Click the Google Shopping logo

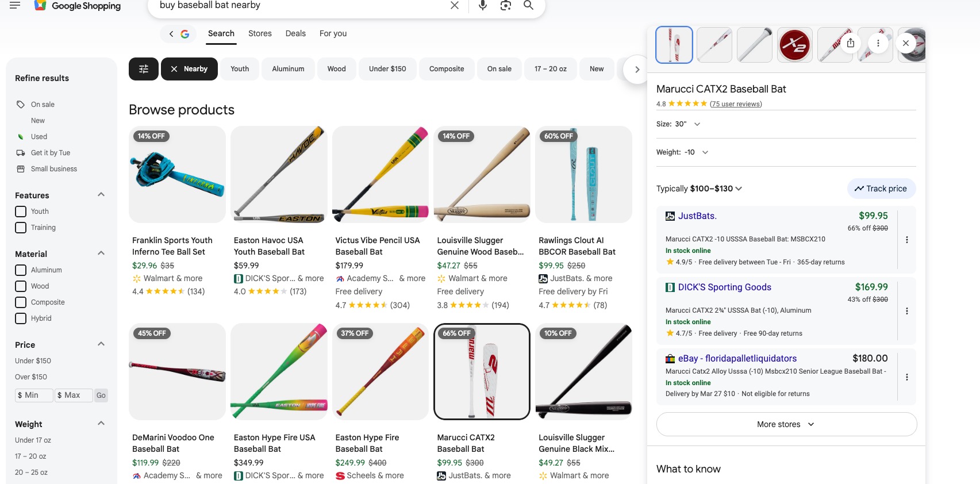[78, 6]
